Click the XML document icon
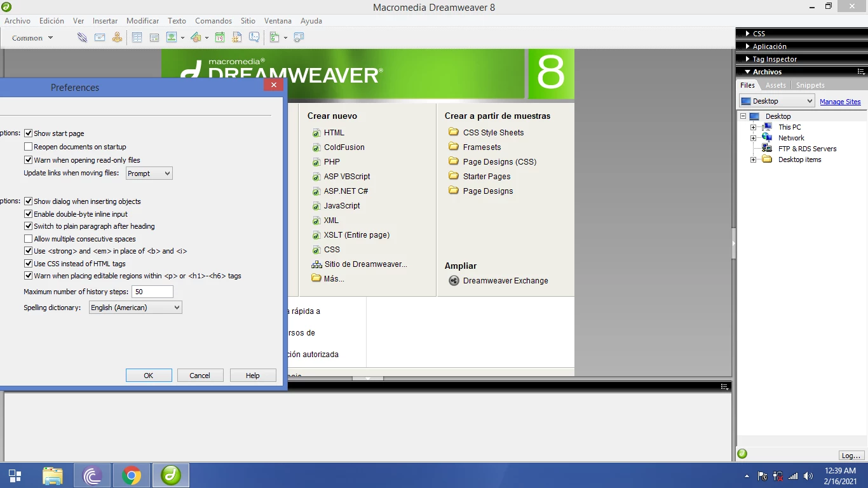 tap(316, 220)
